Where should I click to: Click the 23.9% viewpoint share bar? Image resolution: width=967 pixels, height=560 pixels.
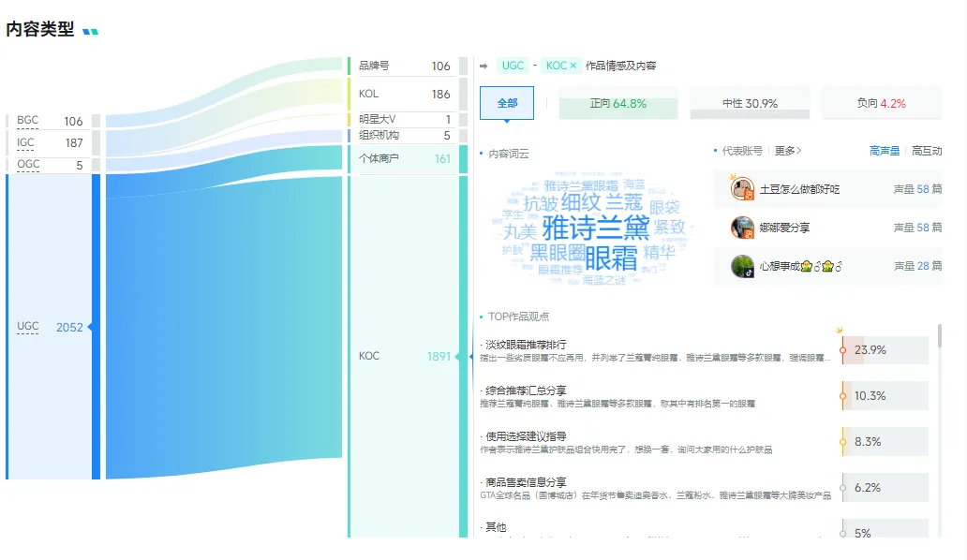coord(885,350)
